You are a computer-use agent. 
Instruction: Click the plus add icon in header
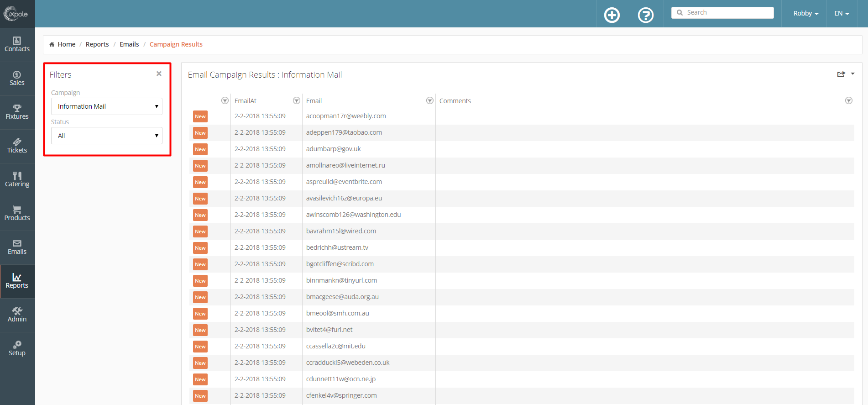point(612,15)
